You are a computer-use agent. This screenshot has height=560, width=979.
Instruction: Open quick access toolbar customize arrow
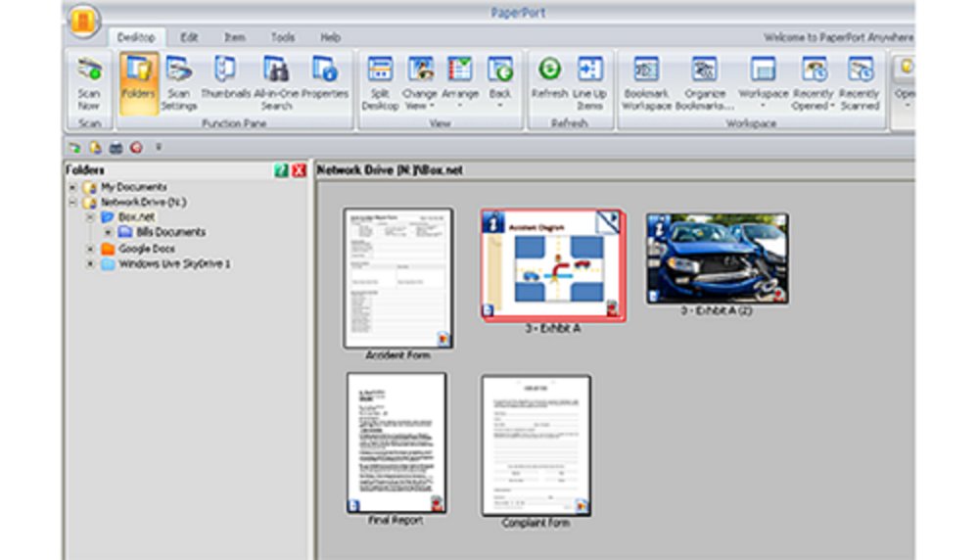[159, 147]
